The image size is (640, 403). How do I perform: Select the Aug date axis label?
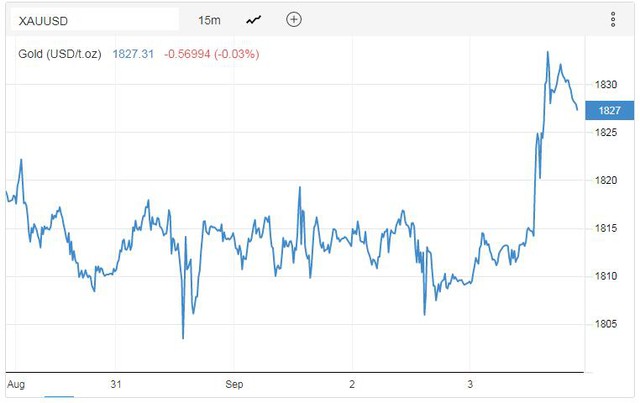pyautogui.click(x=16, y=384)
